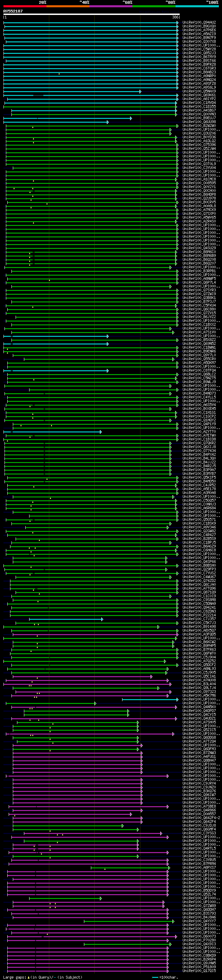
Task: Select the UniRef100_C4WU67 label
Action: coord(199,577)
